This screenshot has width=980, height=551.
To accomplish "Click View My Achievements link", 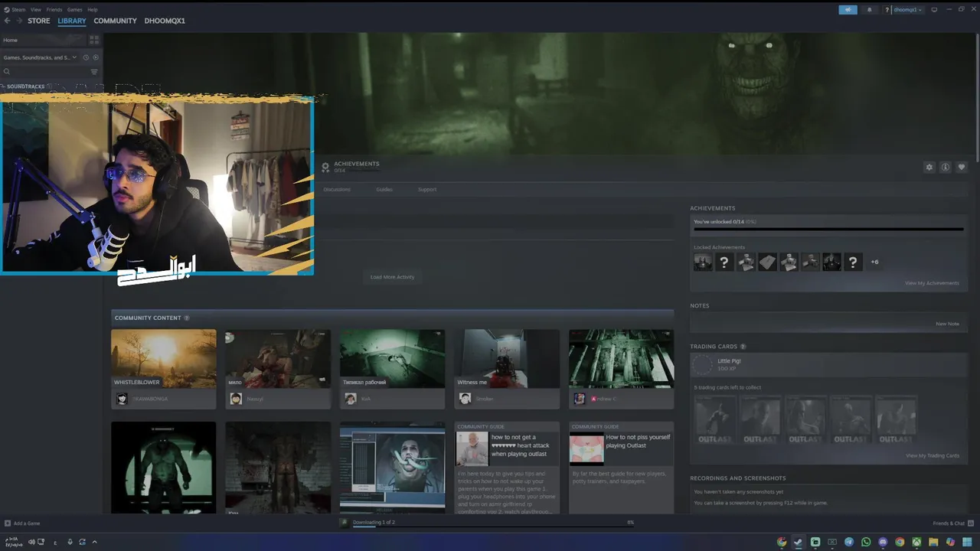I will point(932,283).
